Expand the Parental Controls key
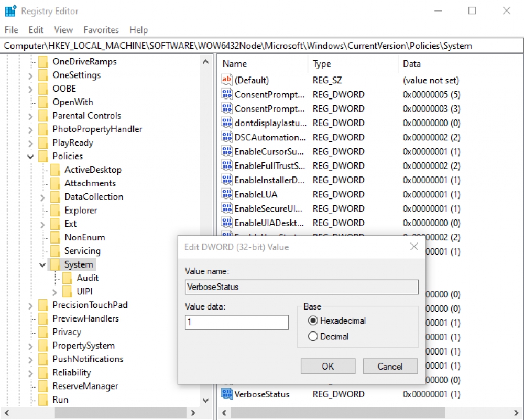Viewport: 524px width, 420px height. [x=31, y=116]
